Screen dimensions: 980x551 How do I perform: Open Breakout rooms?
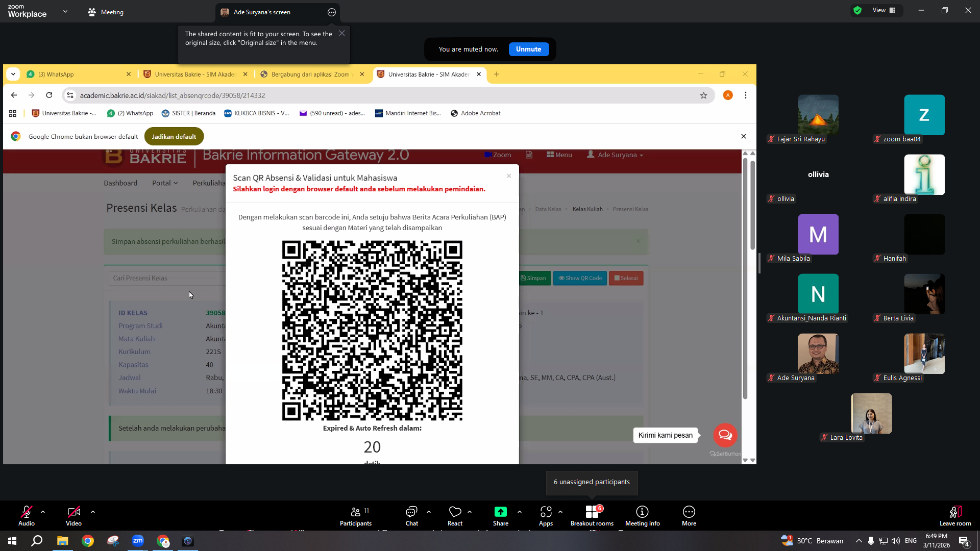[x=592, y=516]
